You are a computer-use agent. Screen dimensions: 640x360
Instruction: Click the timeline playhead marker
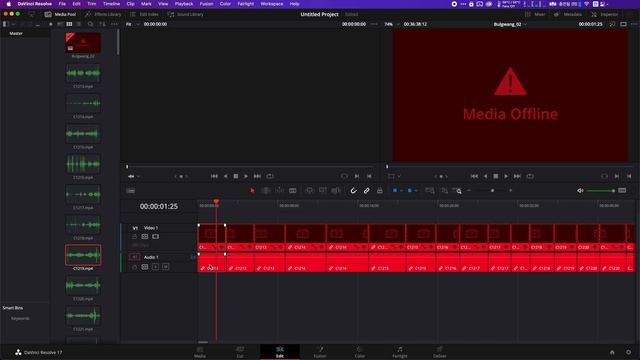[216, 202]
